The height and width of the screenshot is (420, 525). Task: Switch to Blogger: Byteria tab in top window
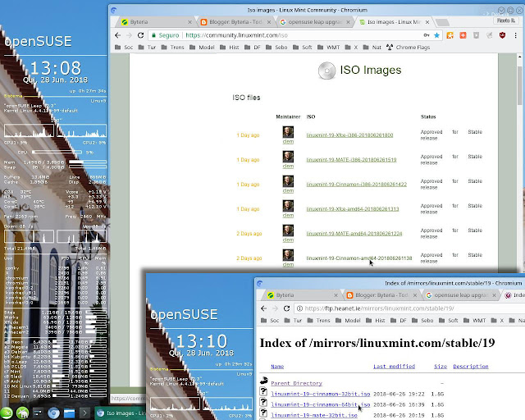235,22
